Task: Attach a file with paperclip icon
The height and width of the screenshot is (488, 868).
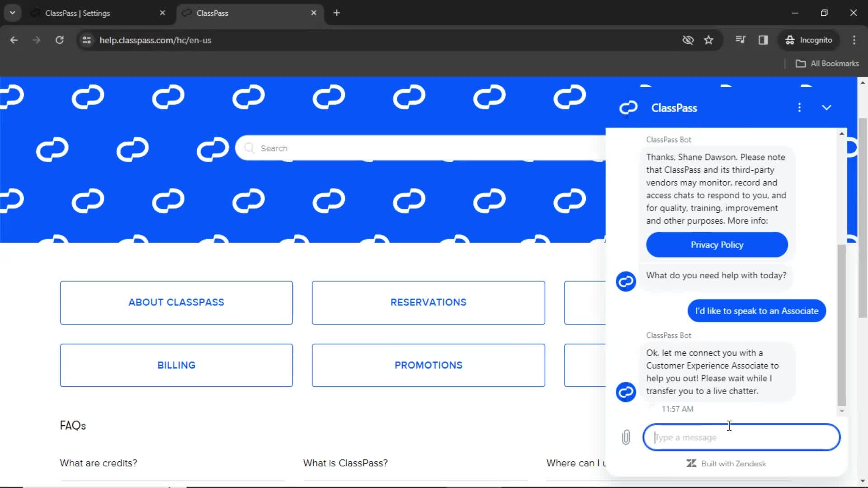Action: (626, 437)
